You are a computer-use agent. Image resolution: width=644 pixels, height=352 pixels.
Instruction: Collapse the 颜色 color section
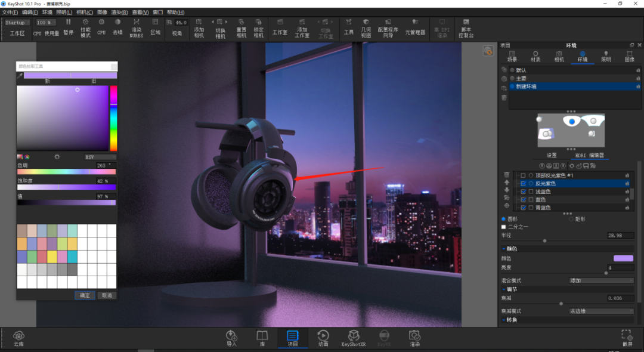coord(504,249)
